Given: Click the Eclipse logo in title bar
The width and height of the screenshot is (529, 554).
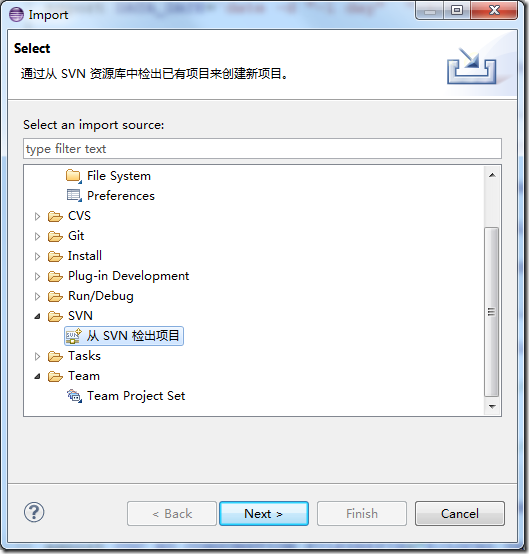Looking at the screenshot, I should 16,14.
